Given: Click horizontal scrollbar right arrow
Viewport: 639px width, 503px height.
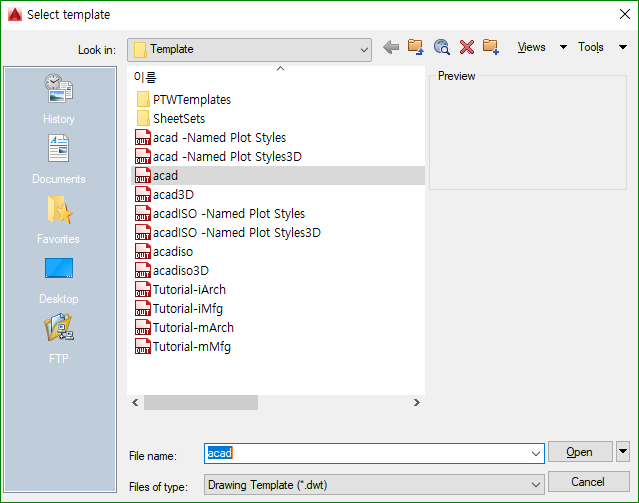Looking at the screenshot, I should [416, 403].
